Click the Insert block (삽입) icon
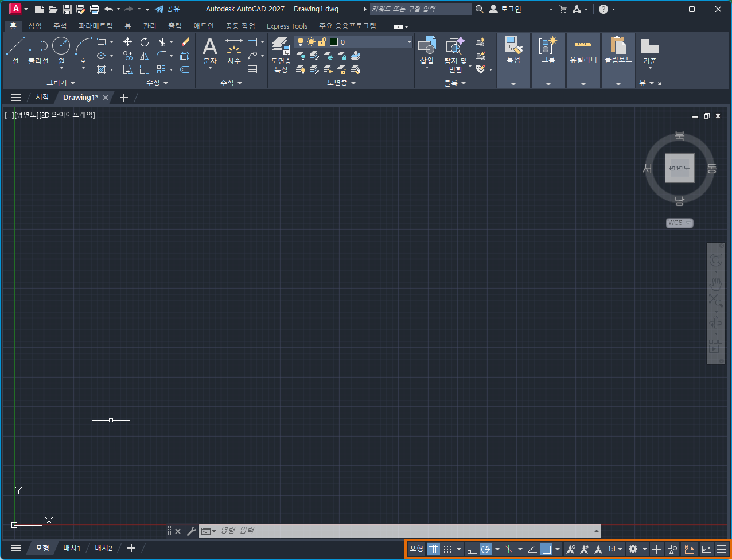732x560 pixels. (427, 52)
